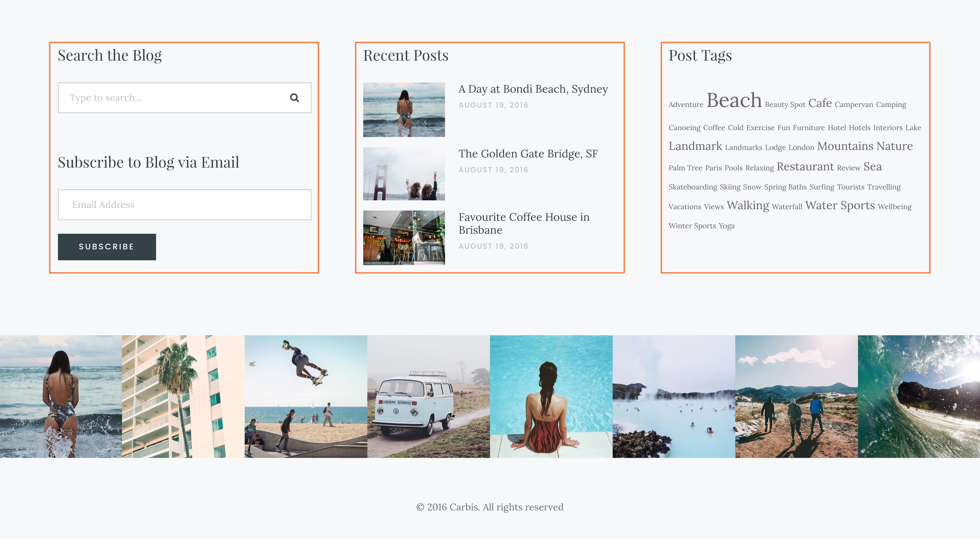Select the Coffee tag
Viewport: 980px width, 539px height.
(714, 128)
